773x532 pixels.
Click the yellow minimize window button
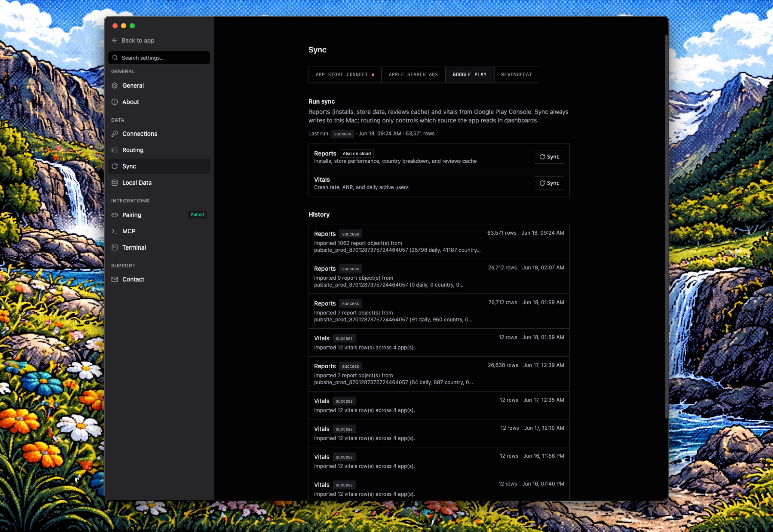[124, 26]
